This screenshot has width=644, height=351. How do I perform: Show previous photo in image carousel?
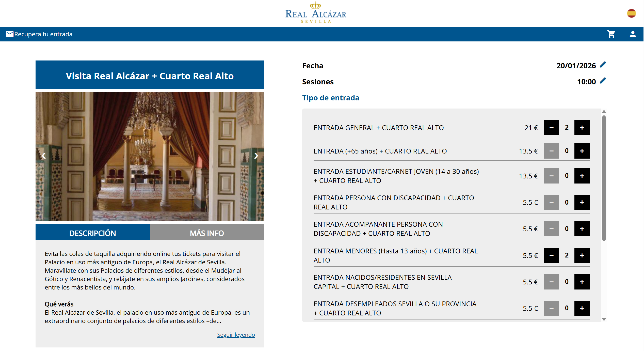tap(44, 156)
